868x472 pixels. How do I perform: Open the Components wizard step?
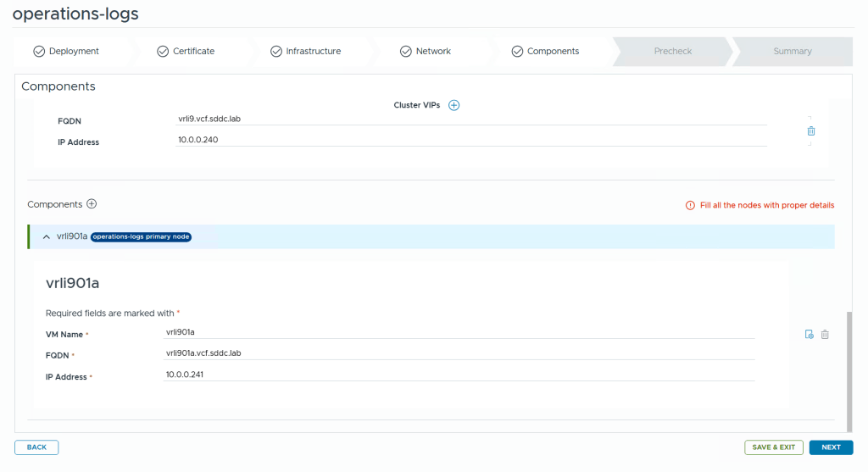pos(553,51)
